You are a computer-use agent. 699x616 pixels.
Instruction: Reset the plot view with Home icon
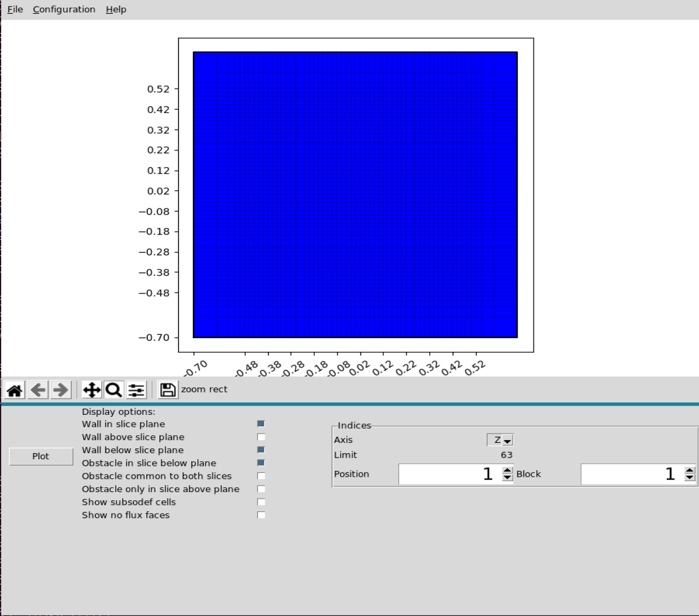15,390
